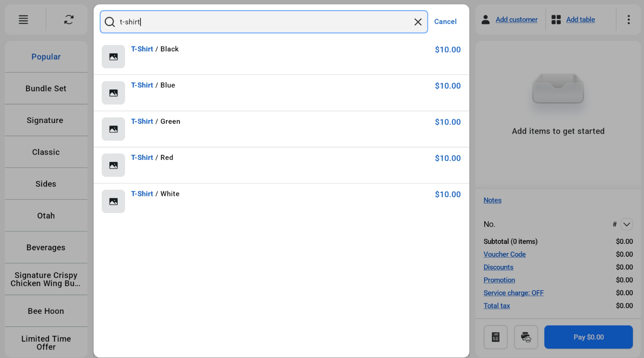Clear the search text with X icon
The width and height of the screenshot is (644, 358).
418,22
